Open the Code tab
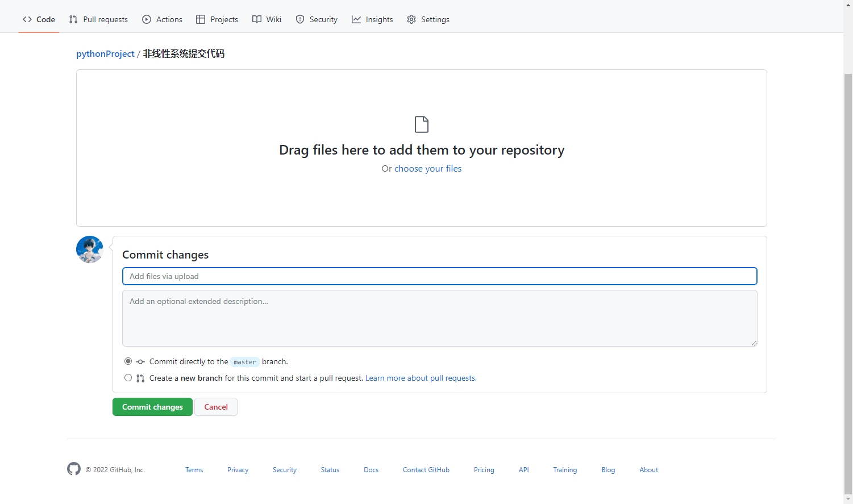 point(39,19)
